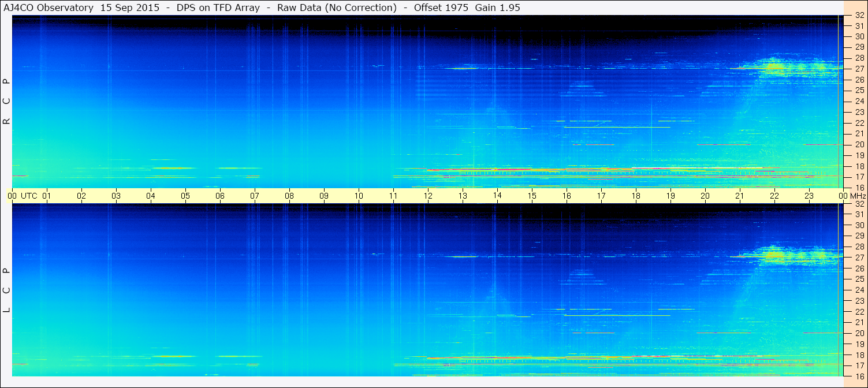Select the 15 hour marker on time axis
This screenshot has width=868, height=388.
pos(532,196)
